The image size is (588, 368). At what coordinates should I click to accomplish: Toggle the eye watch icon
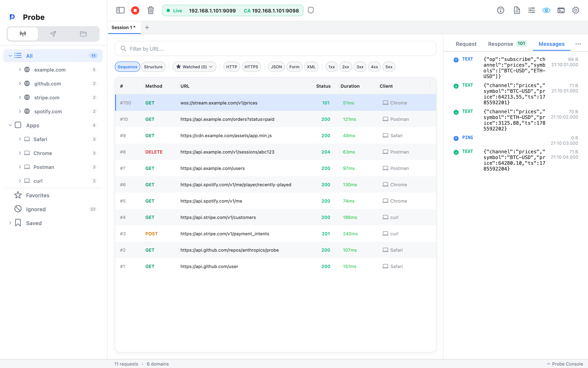[x=546, y=10]
